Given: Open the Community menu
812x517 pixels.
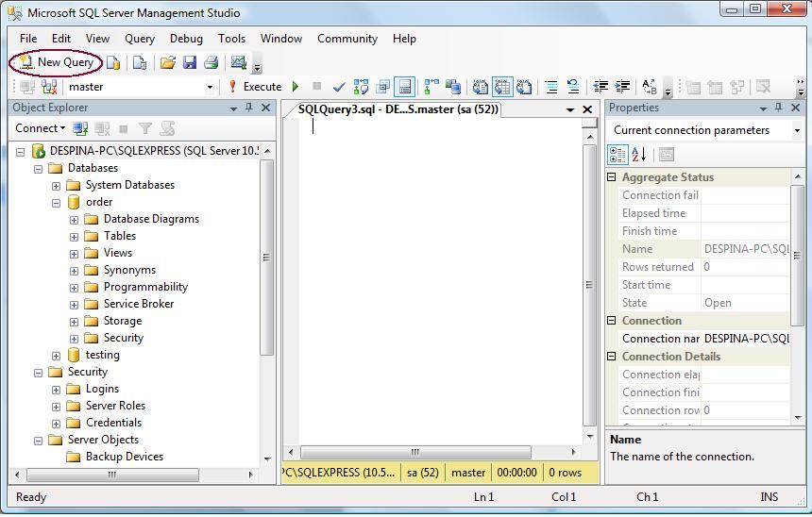Looking at the screenshot, I should 347,39.
